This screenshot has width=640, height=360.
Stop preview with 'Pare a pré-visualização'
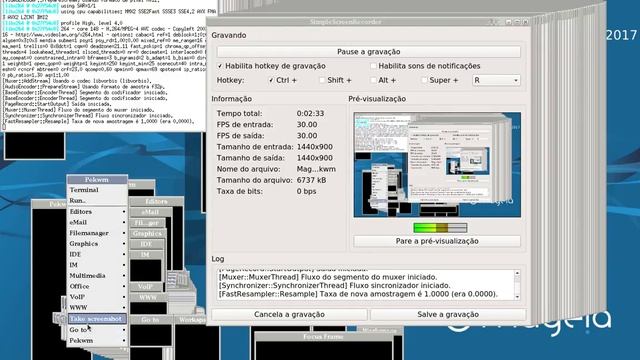(437, 241)
